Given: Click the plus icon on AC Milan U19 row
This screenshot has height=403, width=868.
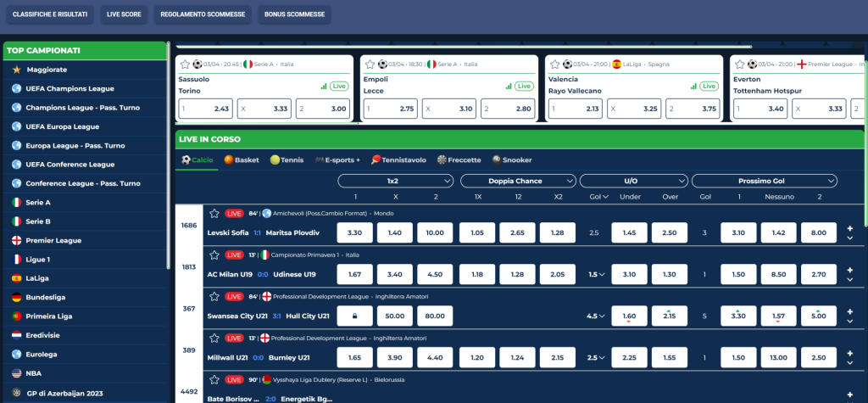Looking at the screenshot, I should [849, 270].
